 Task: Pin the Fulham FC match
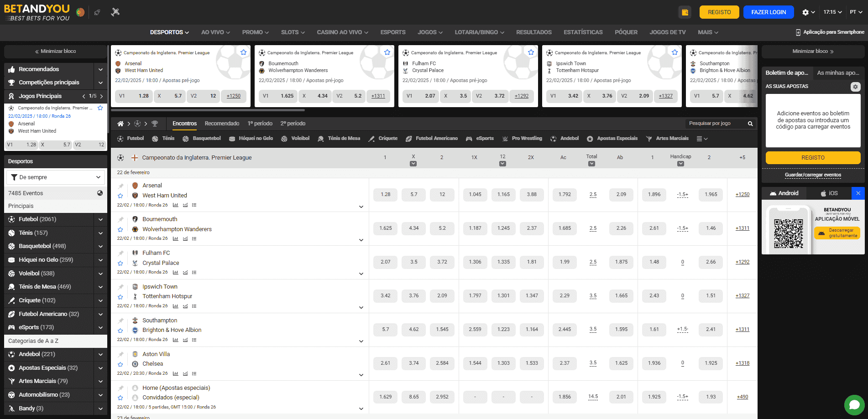click(120, 253)
